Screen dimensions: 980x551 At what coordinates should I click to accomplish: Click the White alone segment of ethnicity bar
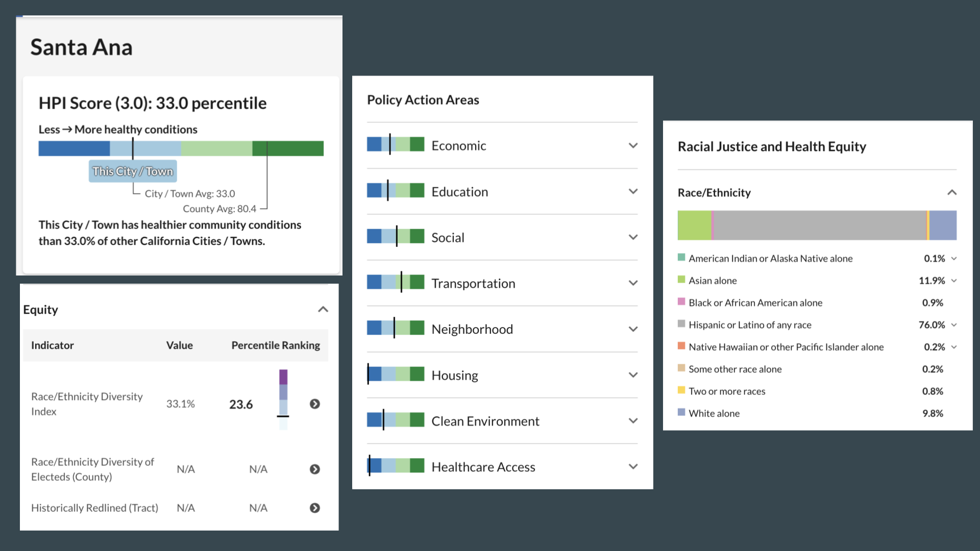(x=943, y=226)
